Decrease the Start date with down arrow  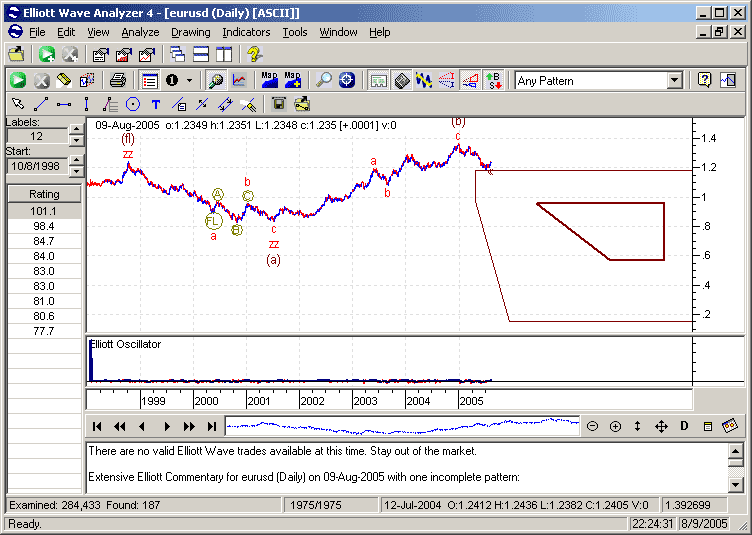coord(76,171)
